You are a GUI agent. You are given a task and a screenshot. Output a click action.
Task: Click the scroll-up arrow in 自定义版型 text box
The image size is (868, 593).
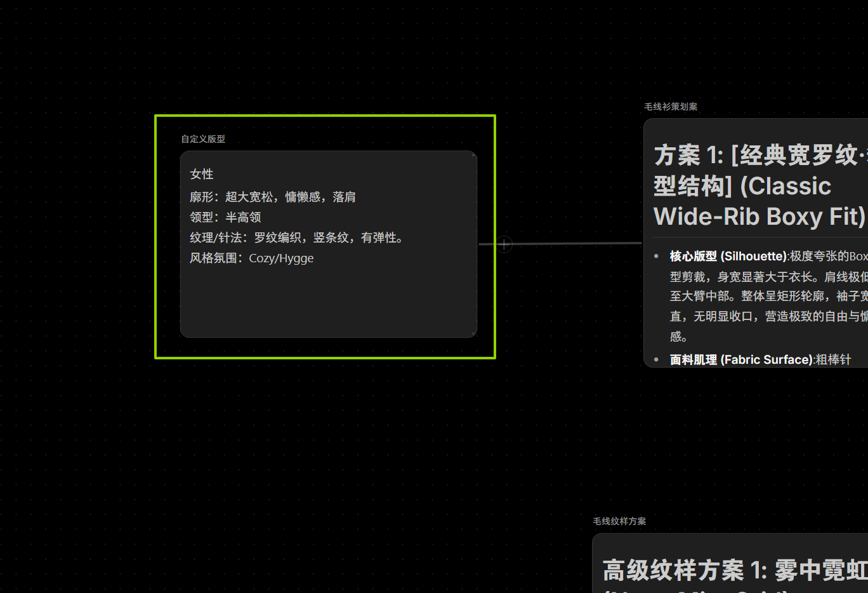pyautogui.click(x=474, y=154)
